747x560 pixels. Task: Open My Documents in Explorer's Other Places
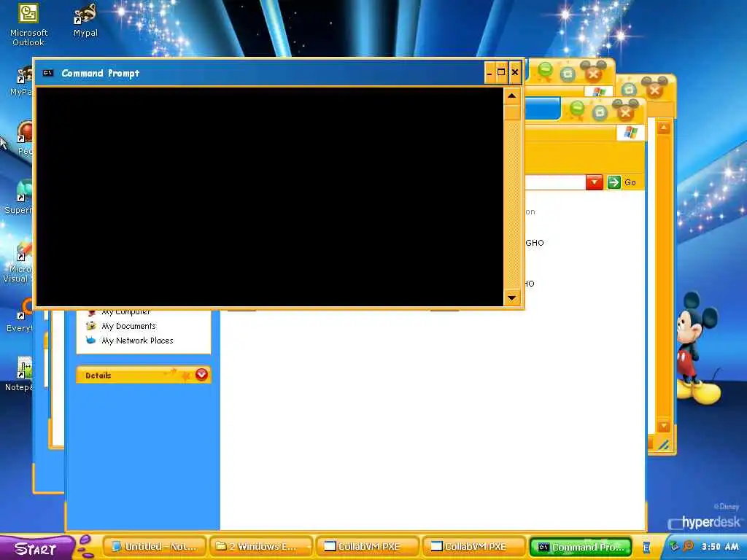coord(128,326)
